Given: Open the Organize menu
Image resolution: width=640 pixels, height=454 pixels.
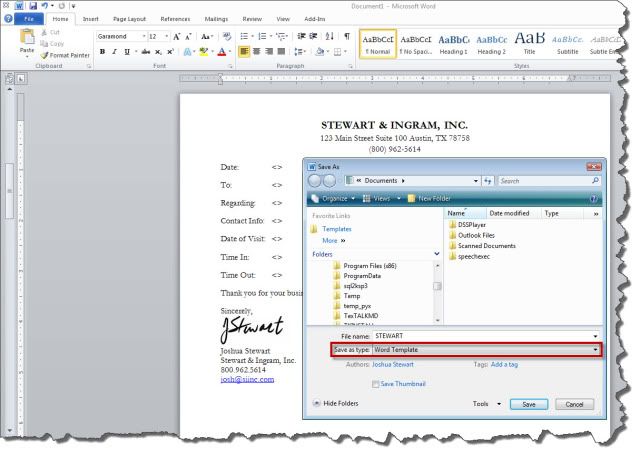Looking at the screenshot, I should click(333, 198).
